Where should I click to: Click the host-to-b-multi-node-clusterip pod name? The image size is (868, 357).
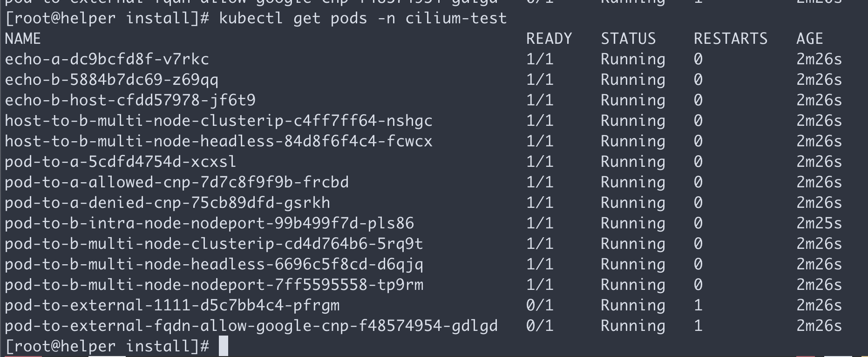pos(218,121)
